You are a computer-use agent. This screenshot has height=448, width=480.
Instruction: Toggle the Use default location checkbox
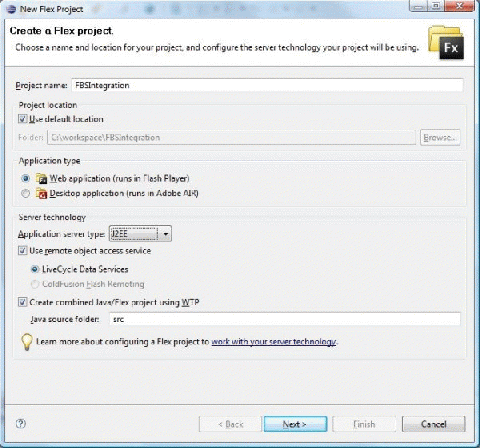click(22, 119)
